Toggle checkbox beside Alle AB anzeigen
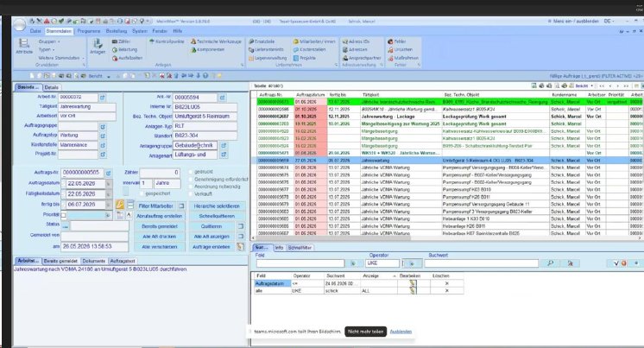 pyautogui.click(x=241, y=237)
